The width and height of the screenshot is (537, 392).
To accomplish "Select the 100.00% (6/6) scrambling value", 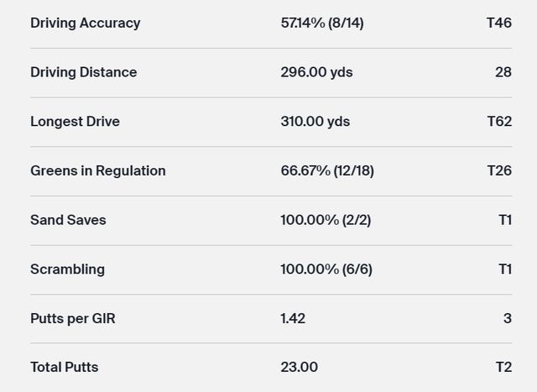I will (x=326, y=269).
